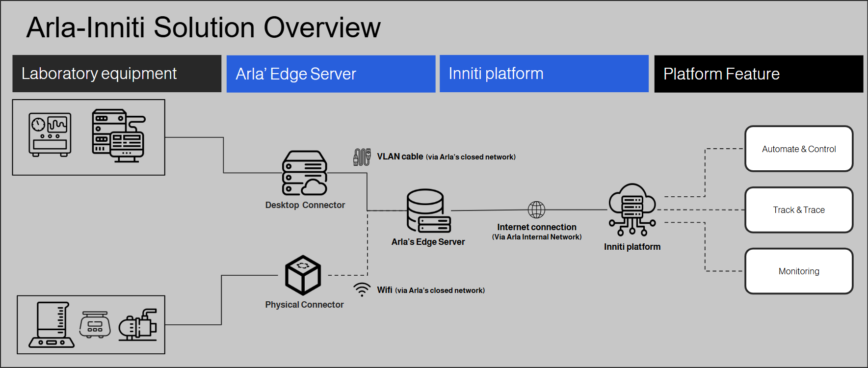Screen dimensions: 868x368
Task: Select the Laboratory equipment header
Action: (117, 74)
